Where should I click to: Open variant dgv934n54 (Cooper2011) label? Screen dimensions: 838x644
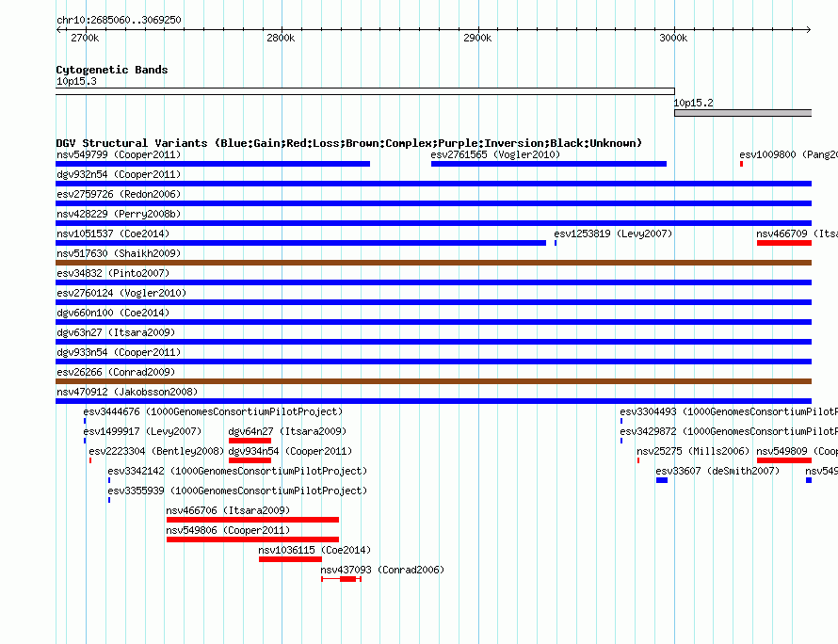[290, 451]
